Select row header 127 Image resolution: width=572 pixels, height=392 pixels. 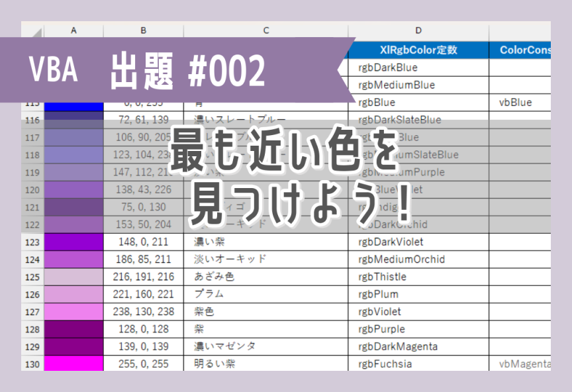tap(32, 312)
